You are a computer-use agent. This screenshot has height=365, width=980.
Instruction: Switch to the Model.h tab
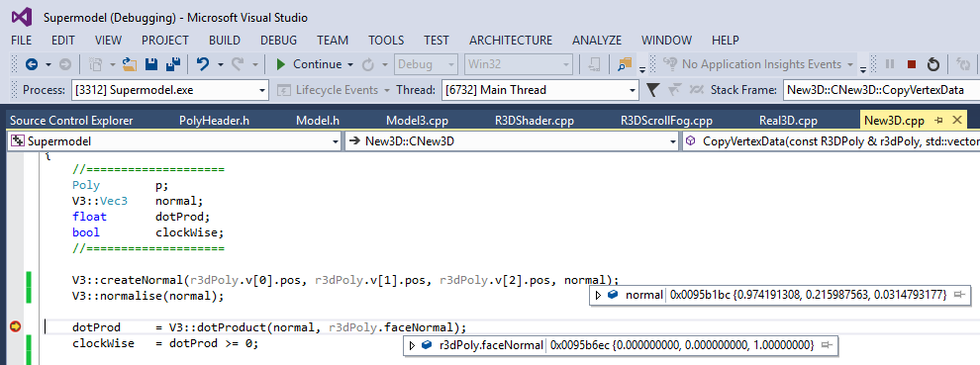pos(318,121)
